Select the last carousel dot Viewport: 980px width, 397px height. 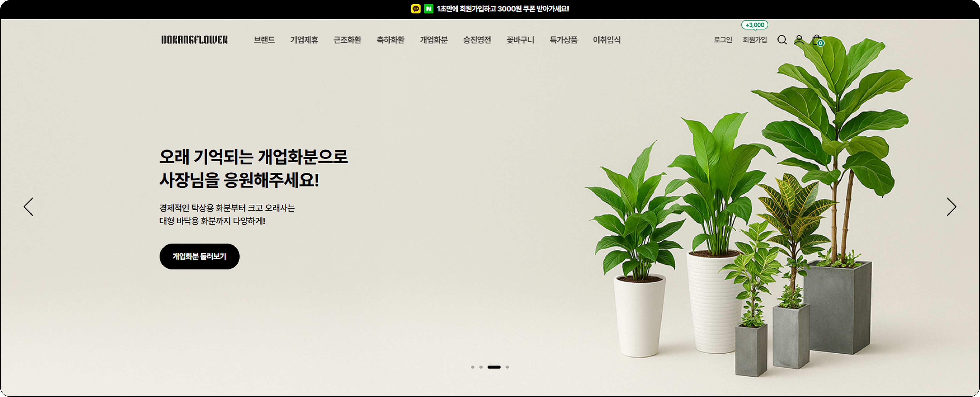click(x=507, y=367)
